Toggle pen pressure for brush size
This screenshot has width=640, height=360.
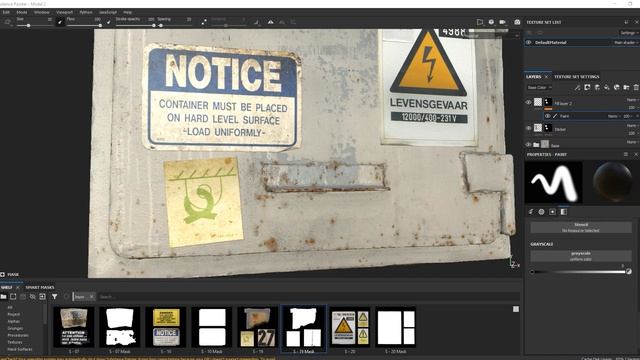60,22
